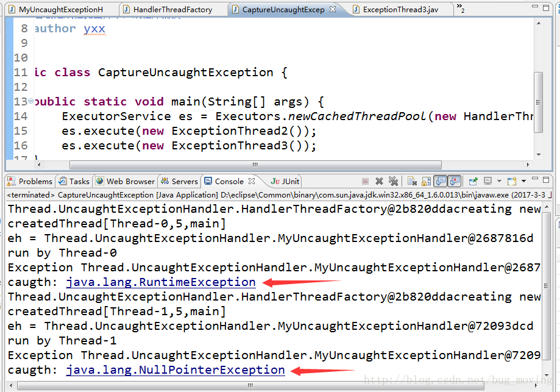Switch to ExceptionThread3.jav editor tab
560x392 pixels.
[x=400, y=10]
